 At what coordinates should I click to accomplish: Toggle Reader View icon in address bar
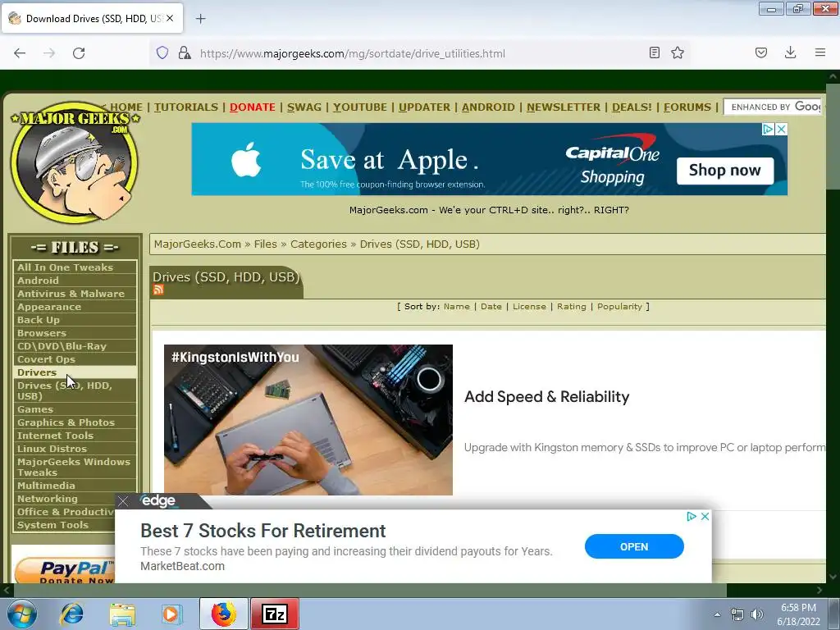(654, 52)
